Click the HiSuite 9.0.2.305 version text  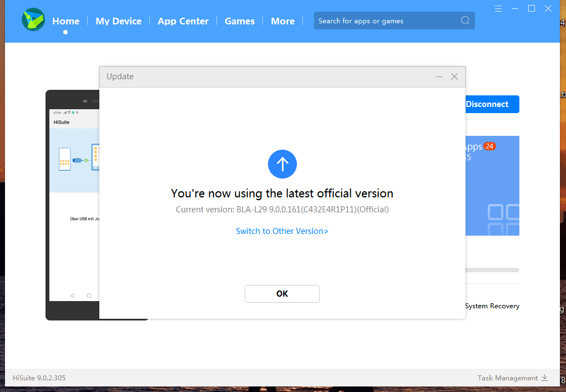pos(39,378)
